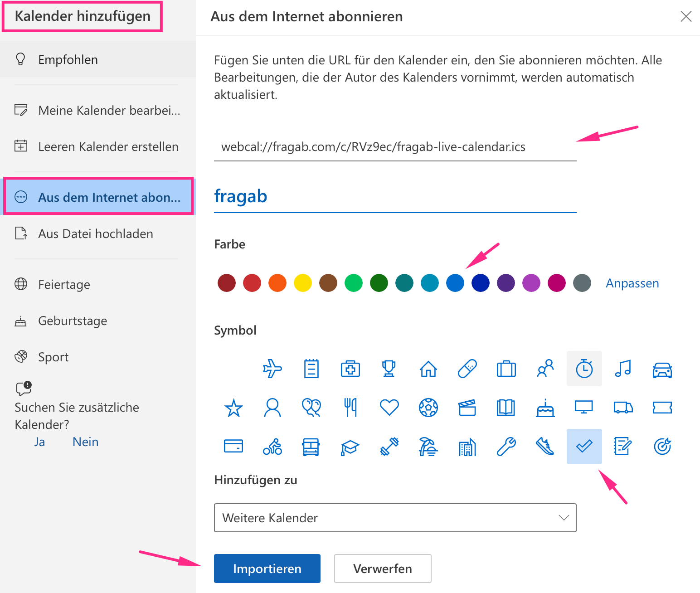
Task: Click the Verwerfen button
Action: [383, 569]
